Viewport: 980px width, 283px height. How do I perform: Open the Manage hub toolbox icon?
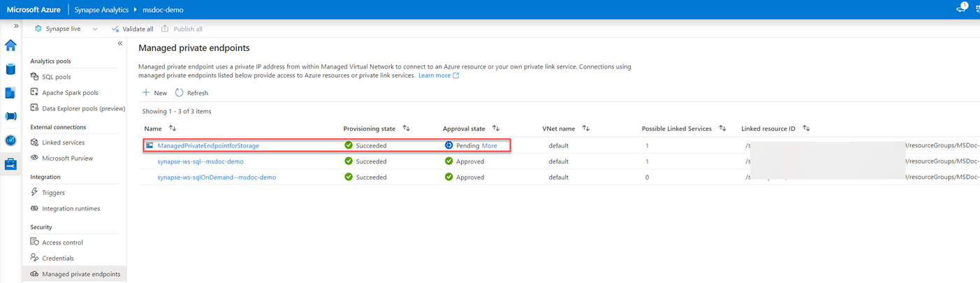pos(10,164)
